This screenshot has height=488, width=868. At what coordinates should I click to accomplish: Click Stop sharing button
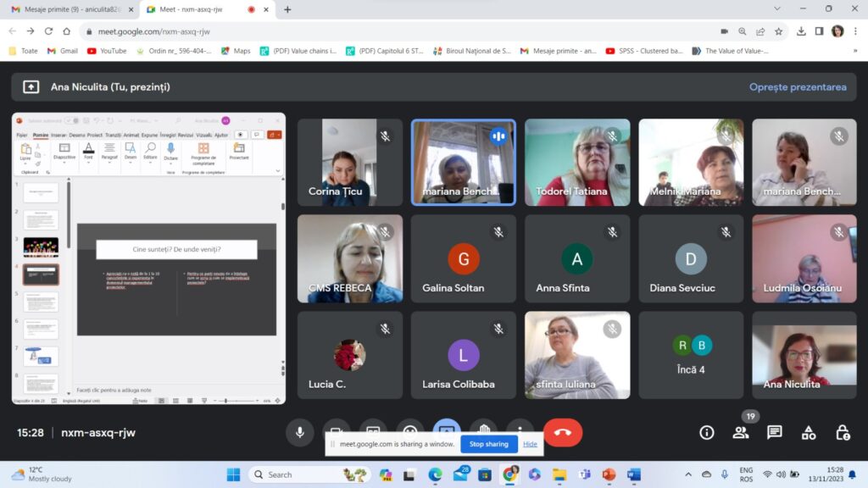(488, 444)
